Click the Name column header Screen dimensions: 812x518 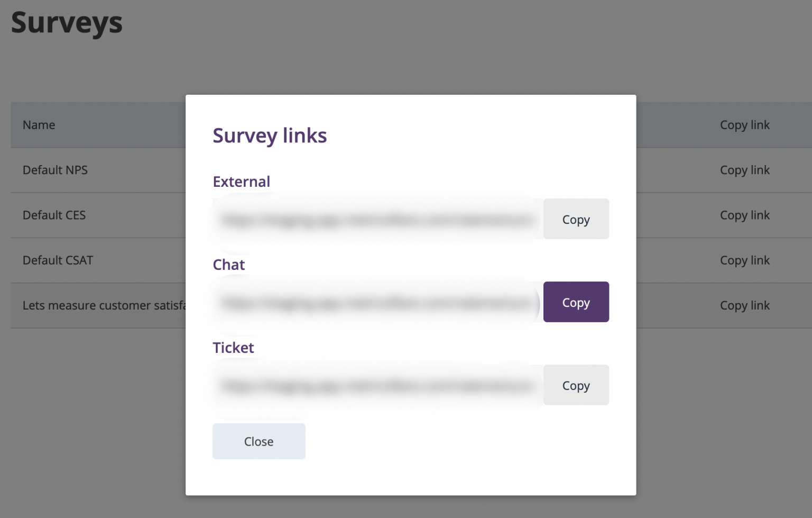point(39,124)
